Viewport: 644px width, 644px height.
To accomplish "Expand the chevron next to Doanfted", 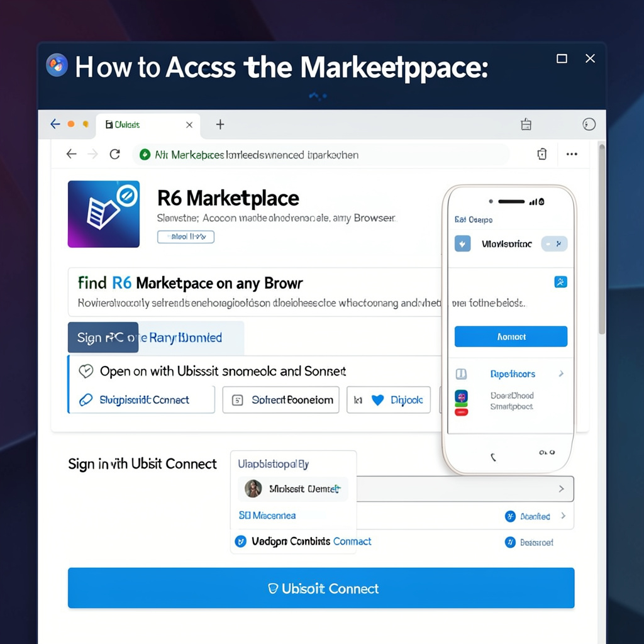I will tap(563, 516).
